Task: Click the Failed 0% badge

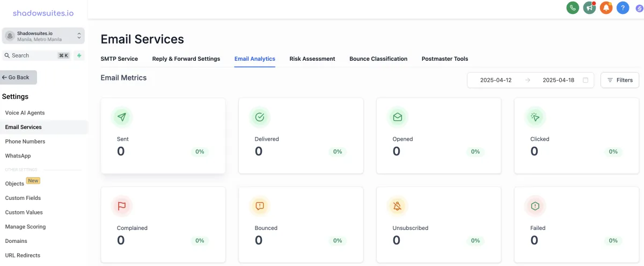Action: pyautogui.click(x=613, y=241)
